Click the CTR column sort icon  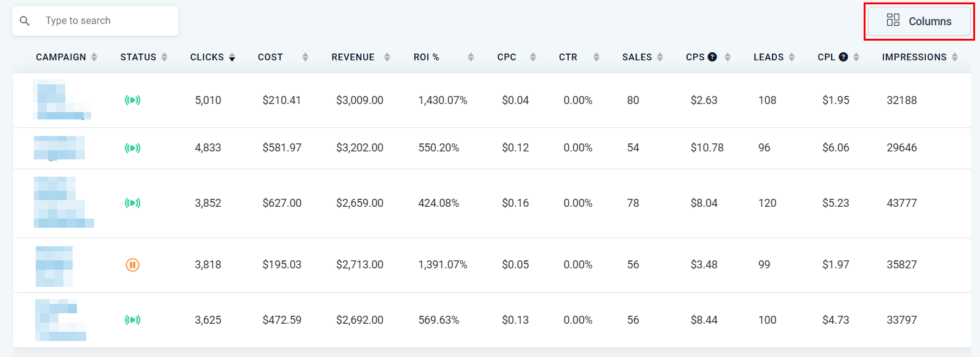coord(596,57)
